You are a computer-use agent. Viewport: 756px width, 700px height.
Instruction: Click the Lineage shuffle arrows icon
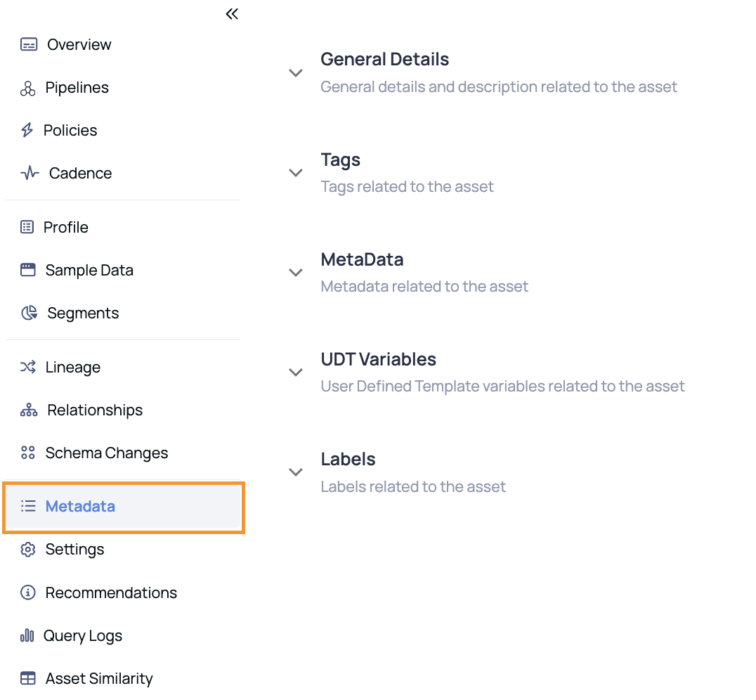(28, 367)
